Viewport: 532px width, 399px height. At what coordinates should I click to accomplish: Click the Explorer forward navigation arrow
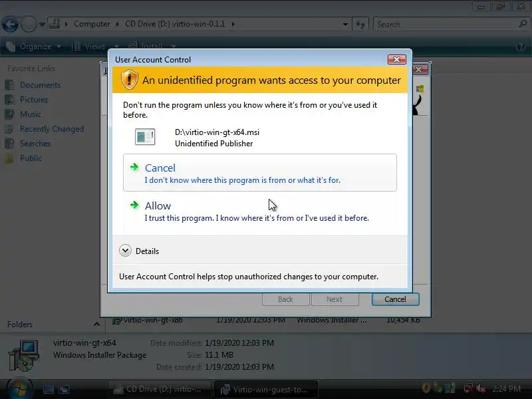(x=29, y=24)
